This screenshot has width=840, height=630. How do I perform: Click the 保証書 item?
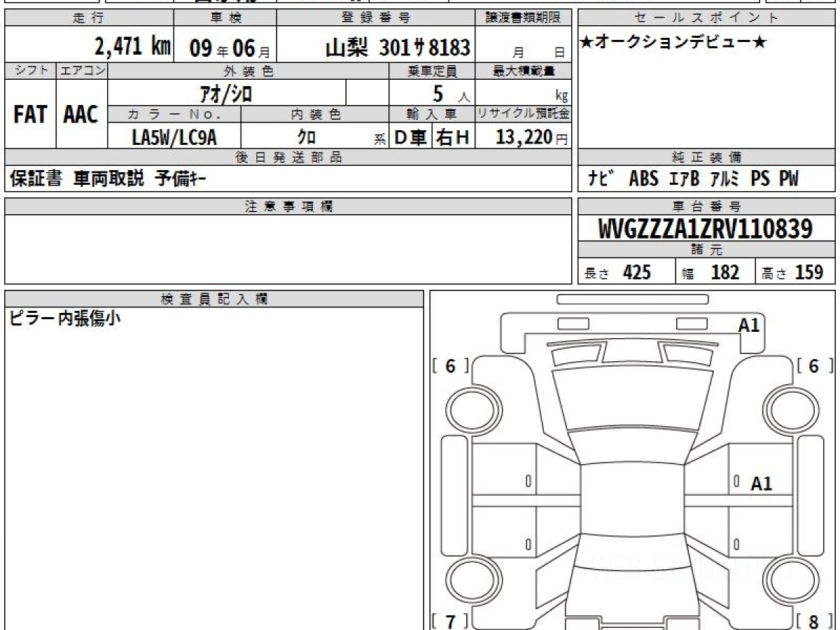(36, 179)
